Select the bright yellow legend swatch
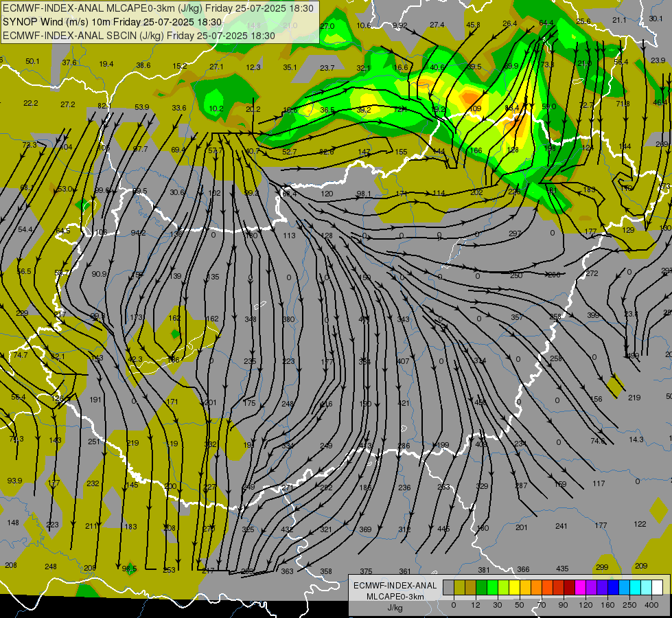 click(x=515, y=587)
